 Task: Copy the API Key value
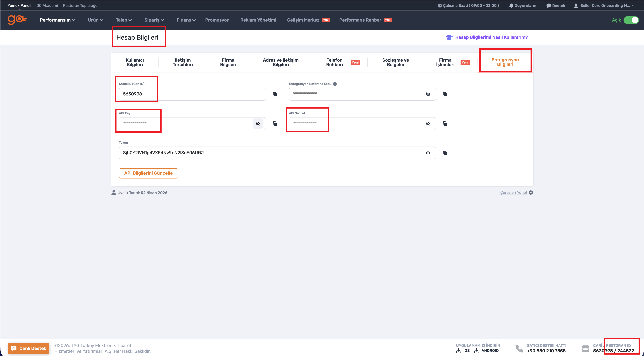[x=275, y=124]
